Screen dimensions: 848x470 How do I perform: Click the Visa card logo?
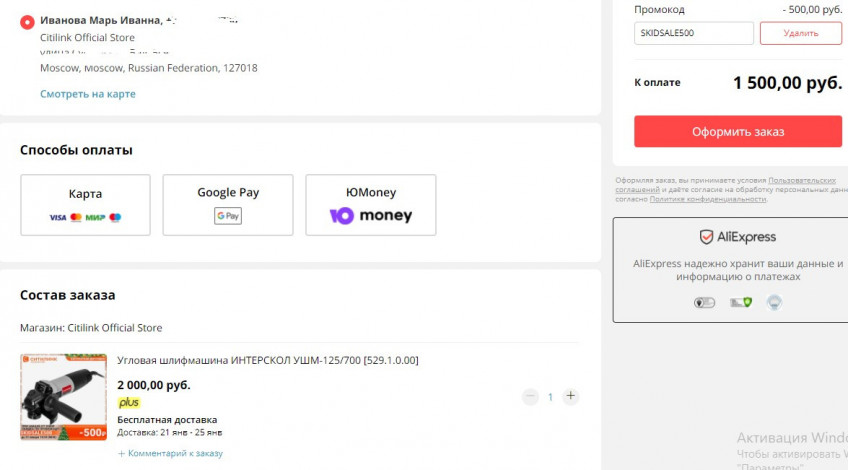click(57, 217)
